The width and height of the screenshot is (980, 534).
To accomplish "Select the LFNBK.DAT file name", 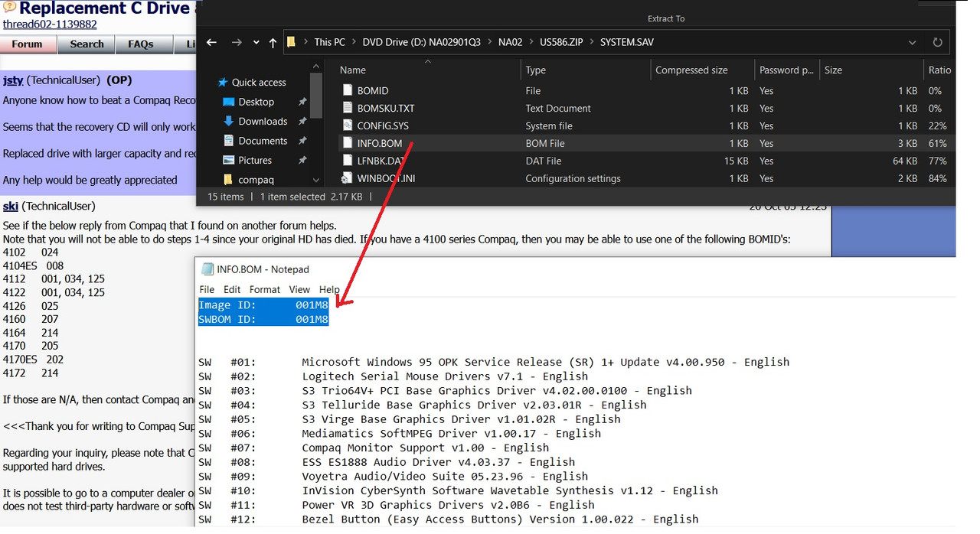I will [x=381, y=161].
